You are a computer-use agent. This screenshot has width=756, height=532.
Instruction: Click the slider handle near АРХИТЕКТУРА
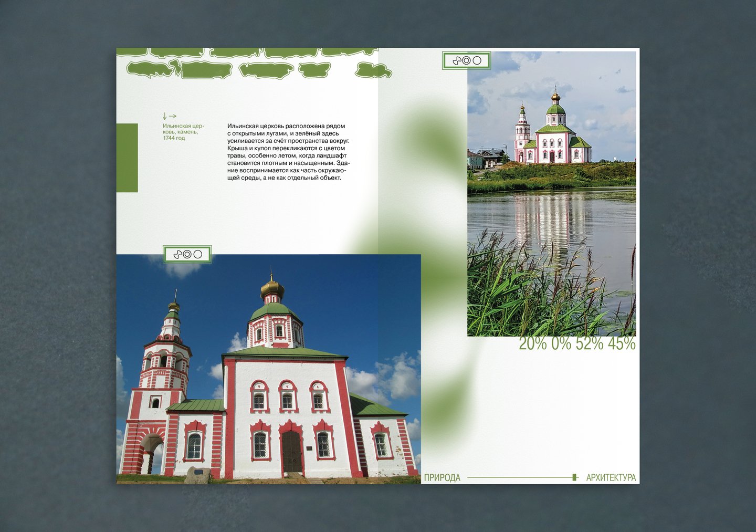tap(575, 477)
